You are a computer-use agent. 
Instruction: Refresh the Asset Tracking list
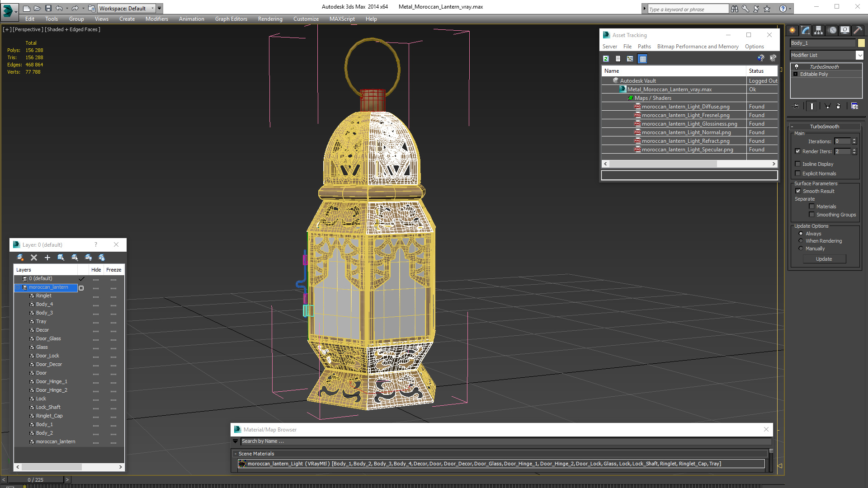[x=606, y=59]
